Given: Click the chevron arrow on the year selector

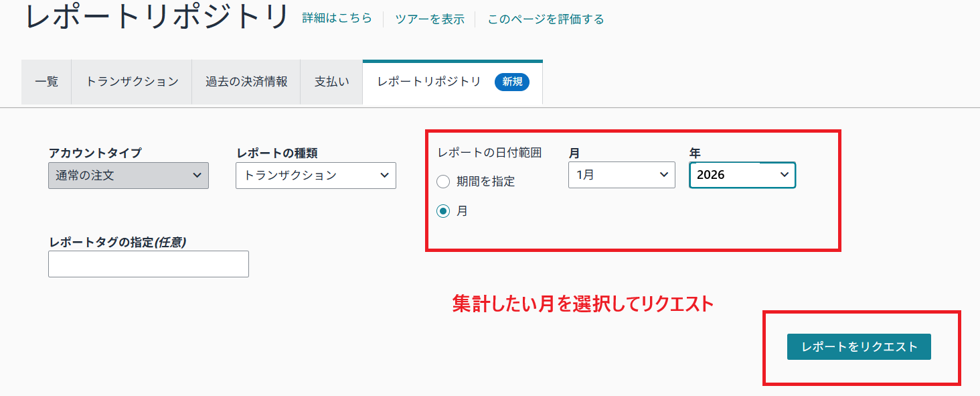Looking at the screenshot, I should click(x=785, y=175).
